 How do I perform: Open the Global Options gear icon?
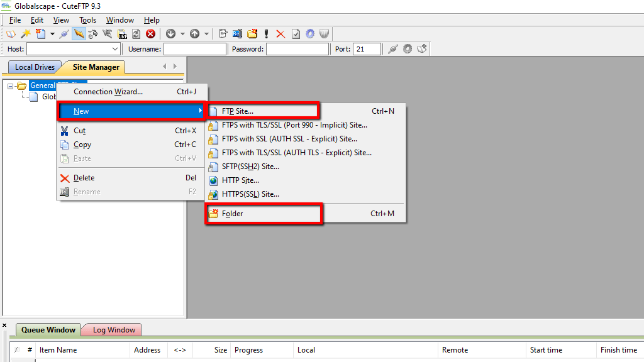(x=308, y=34)
